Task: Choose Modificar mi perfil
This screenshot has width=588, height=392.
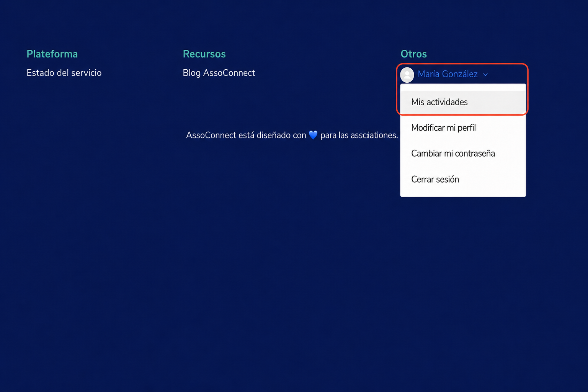Action: click(x=463, y=128)
